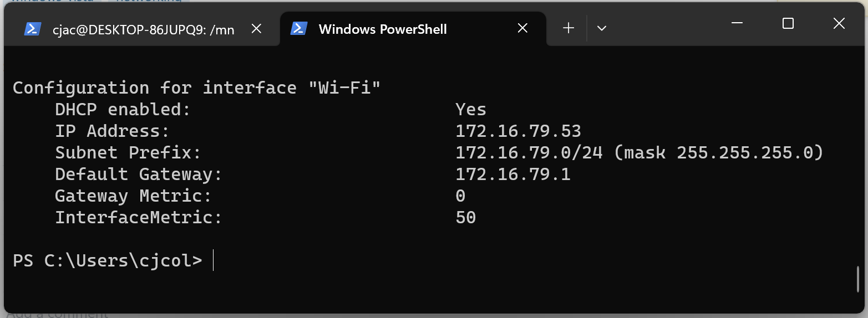Image resolution: width=868 pixels, height=318 pixels.
Task: Click the Windows PowerShell tab icon
Action: 300,29
